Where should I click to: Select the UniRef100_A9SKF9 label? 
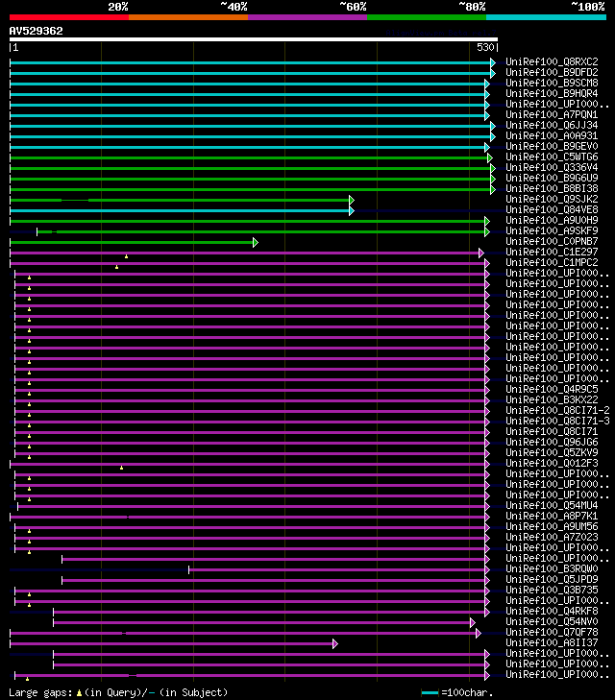pos(552,230)
